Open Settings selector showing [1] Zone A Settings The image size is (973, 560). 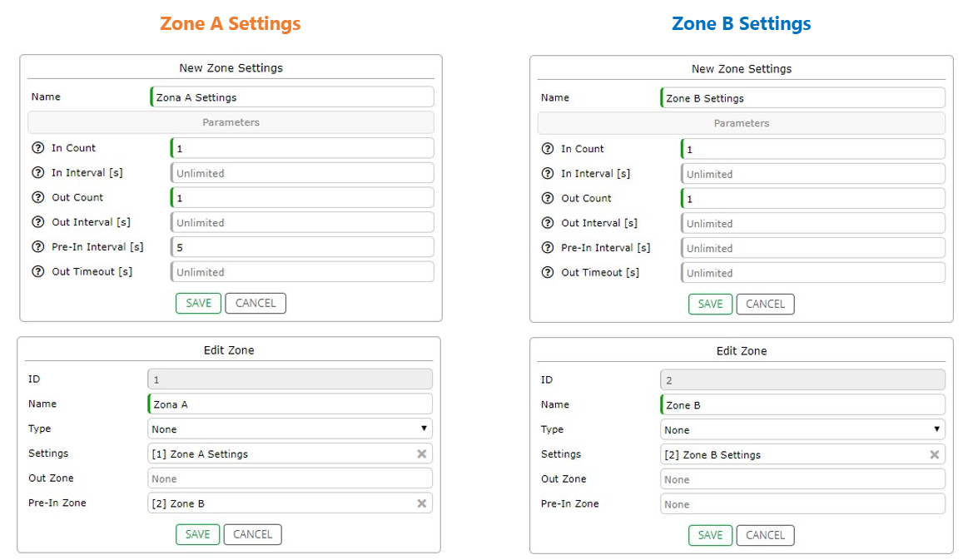tap(290, 453)
